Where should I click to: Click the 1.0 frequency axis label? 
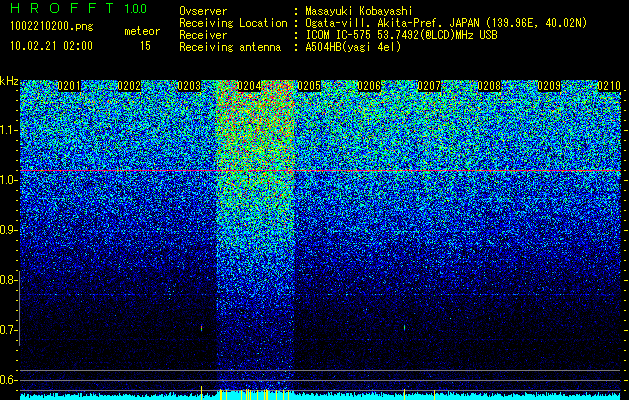tap(7, 181)
